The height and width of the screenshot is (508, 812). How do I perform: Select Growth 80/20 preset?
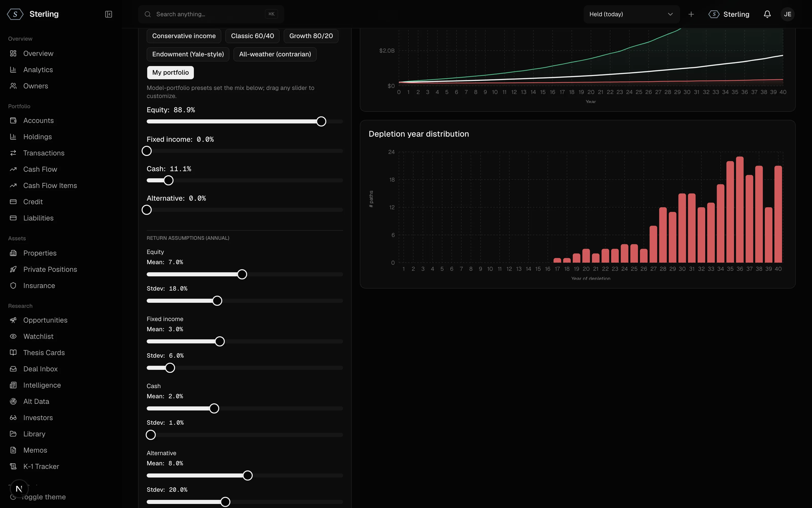click(311, 36)
